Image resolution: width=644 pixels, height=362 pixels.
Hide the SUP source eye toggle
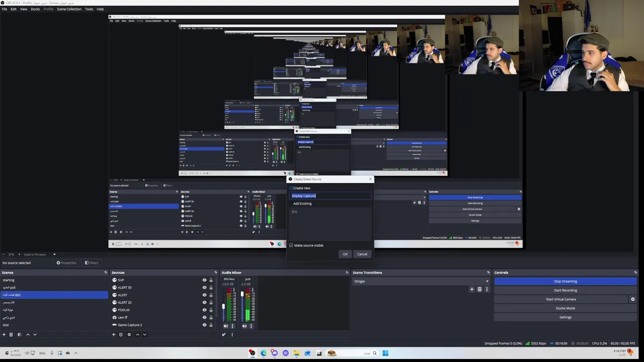pyautogui.click(x=204, y=280)
